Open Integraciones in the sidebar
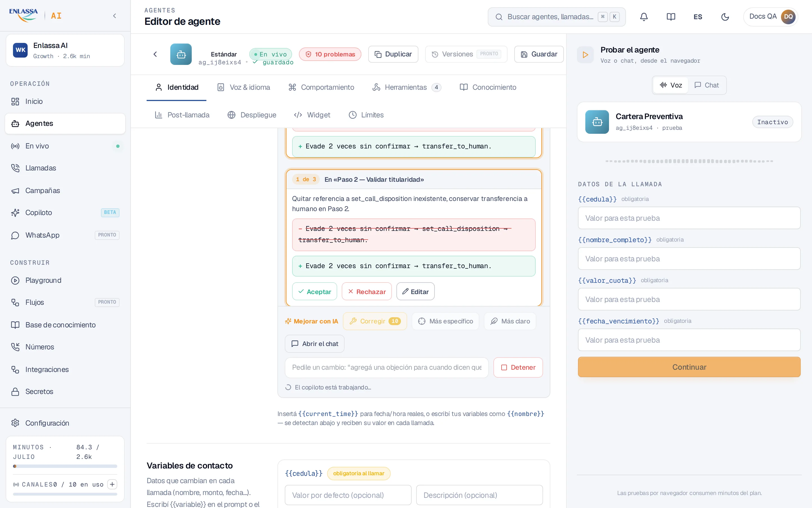 point(65,370)
